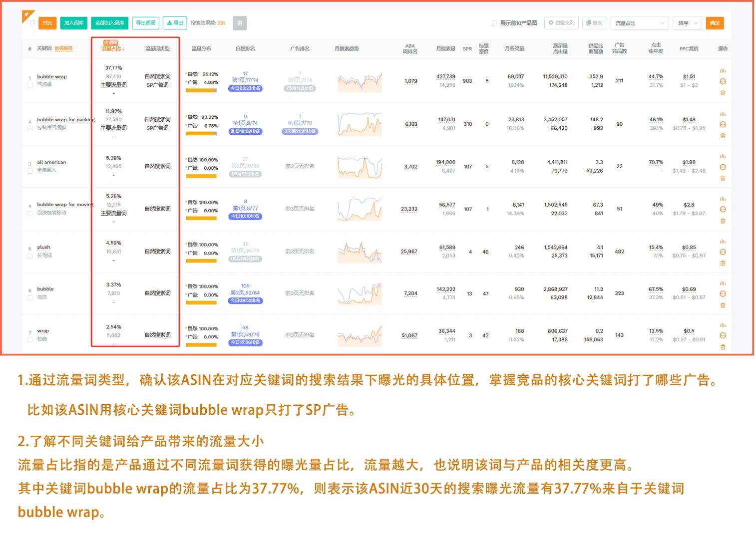Click more-options icon for wrap (包裹) row
The image size is (756, 539).
pyautogui.click(x=723, y=336)
